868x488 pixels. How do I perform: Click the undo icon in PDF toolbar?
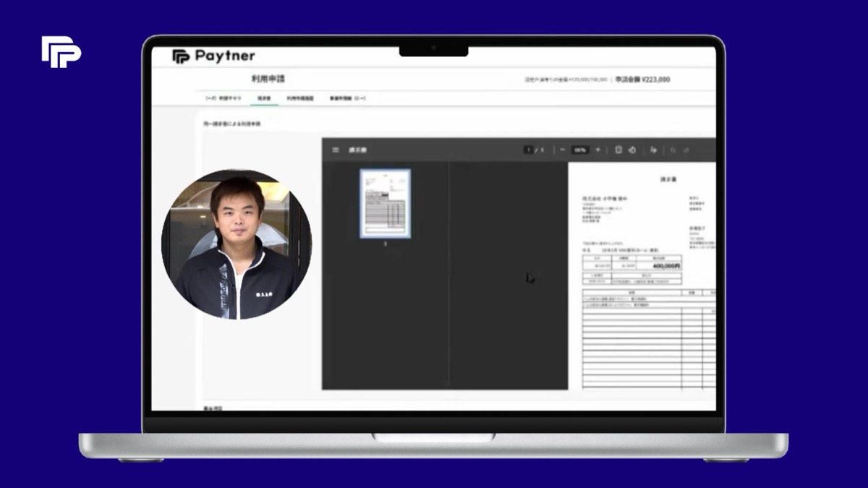click(x=673, y=150)
